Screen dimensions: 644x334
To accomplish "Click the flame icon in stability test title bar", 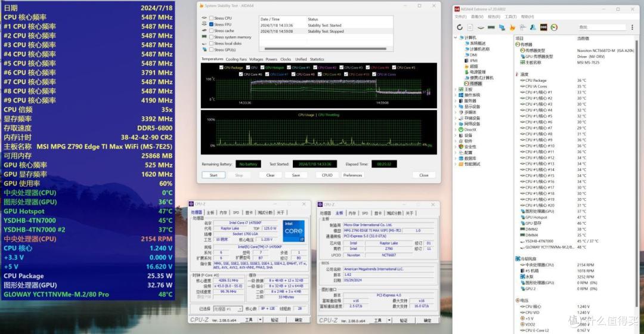I will [202, 6].
